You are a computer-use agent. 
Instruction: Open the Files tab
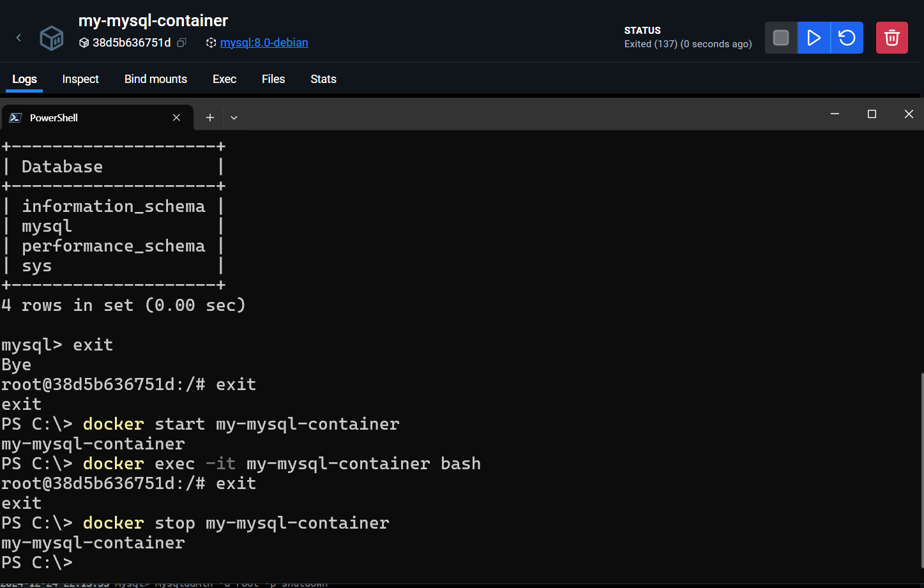coord(273,79)
